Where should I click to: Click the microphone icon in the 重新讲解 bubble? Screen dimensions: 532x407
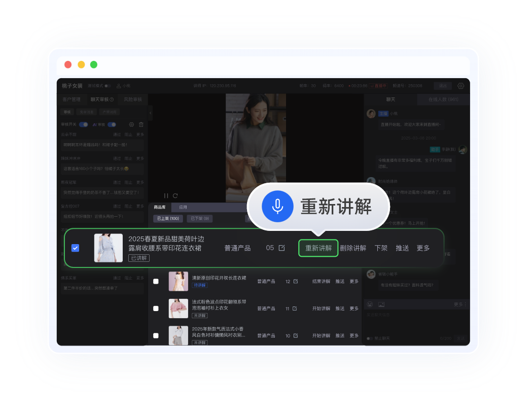pyautogui.click(x=277, y=207)
